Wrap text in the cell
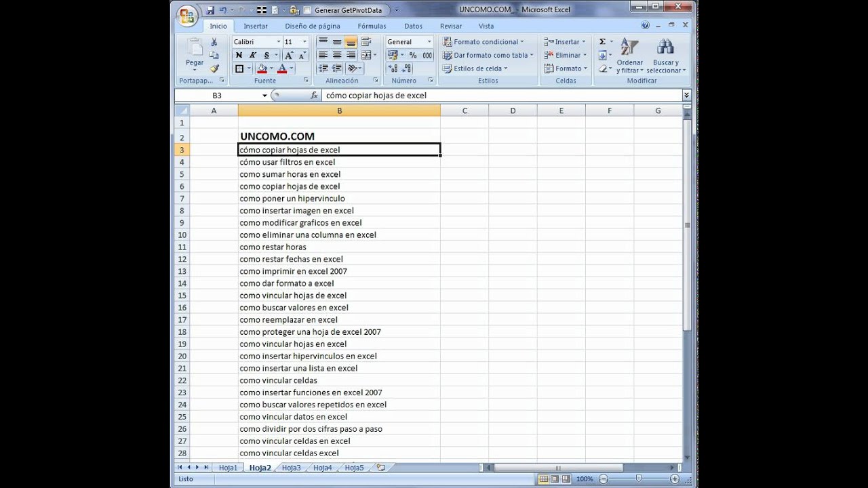Viewport: 868px width, 488px height. point(367,41)
